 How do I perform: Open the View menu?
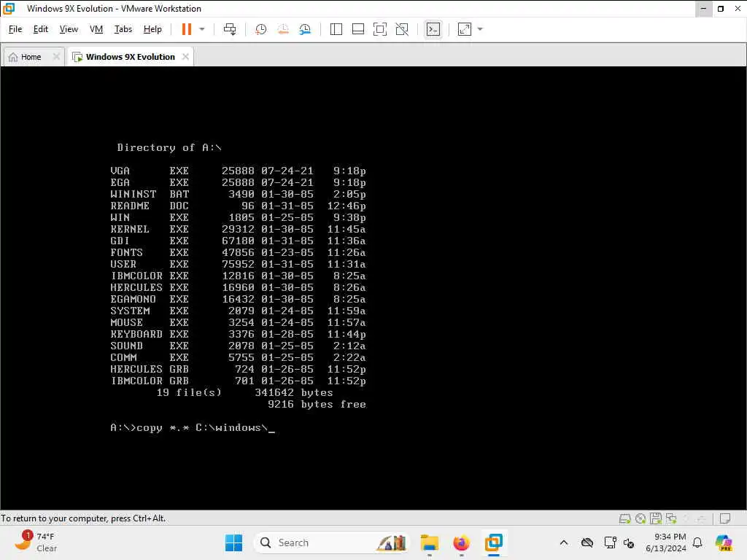(x=69, y=29)
